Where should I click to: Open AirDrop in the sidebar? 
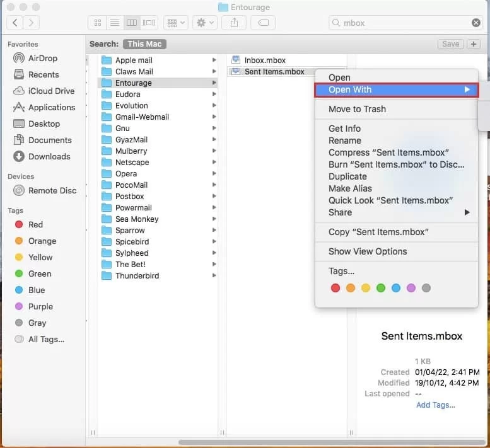click(42, 58)
